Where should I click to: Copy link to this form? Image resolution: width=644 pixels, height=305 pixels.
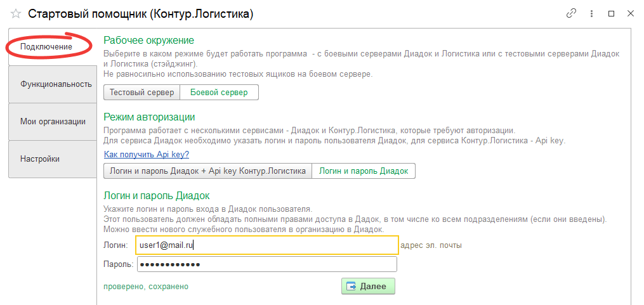571,13
